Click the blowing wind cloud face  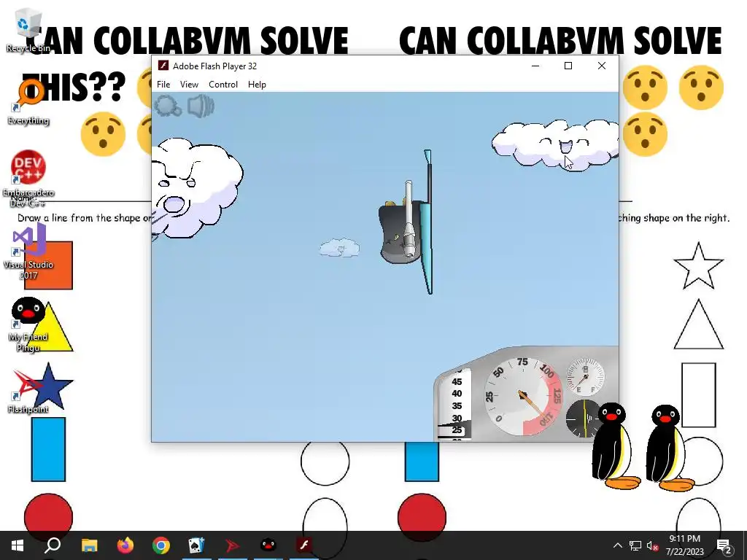coord(196,189)
